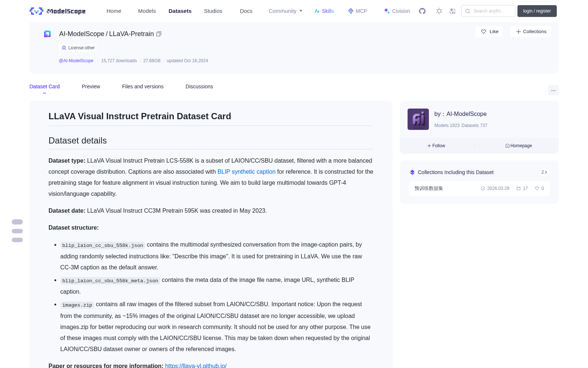The image size is (588, 368).
Task: Click the ModelScope logo
Action: (58, 11)
